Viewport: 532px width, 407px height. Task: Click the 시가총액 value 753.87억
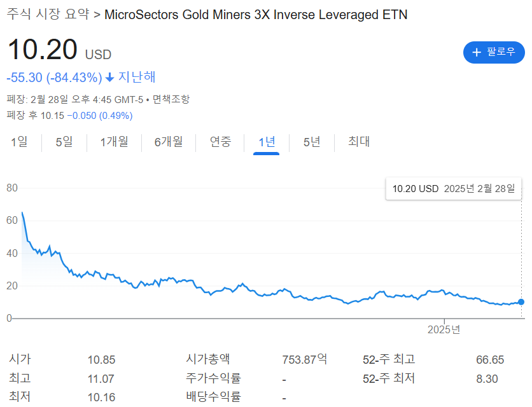[x=305, y=359]
